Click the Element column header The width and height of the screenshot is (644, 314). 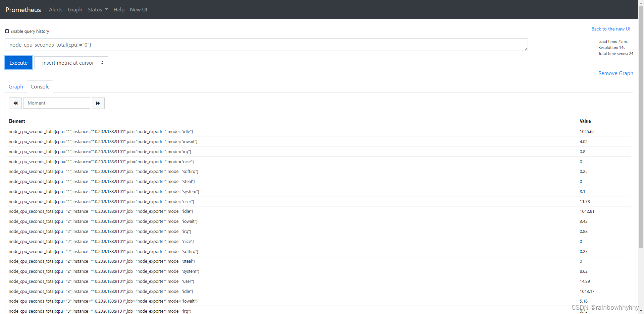[x=17, y=121]
